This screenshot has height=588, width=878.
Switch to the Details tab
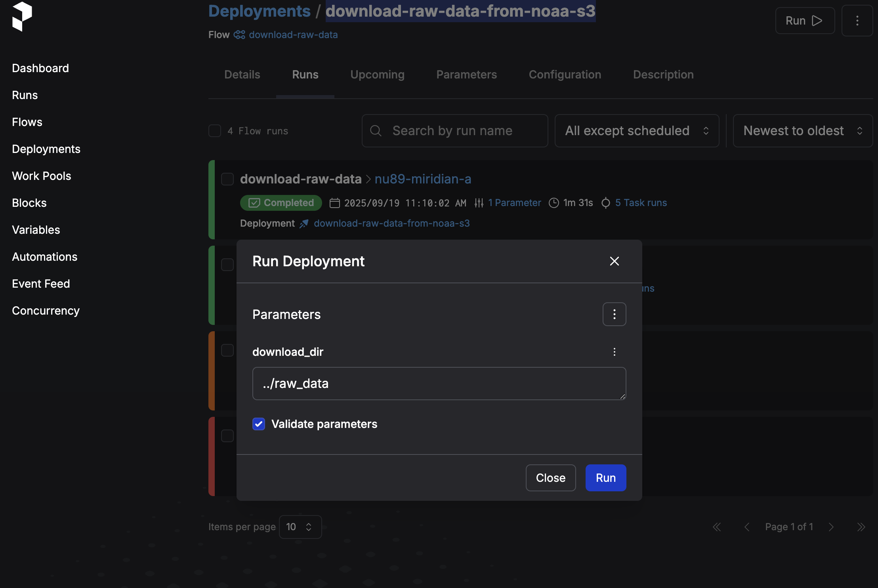point(242,74)
